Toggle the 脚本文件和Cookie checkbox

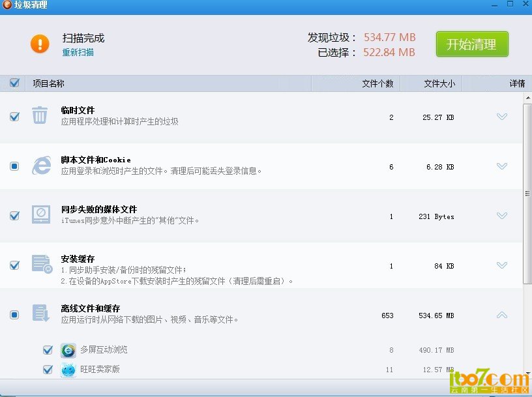[14, 166]
